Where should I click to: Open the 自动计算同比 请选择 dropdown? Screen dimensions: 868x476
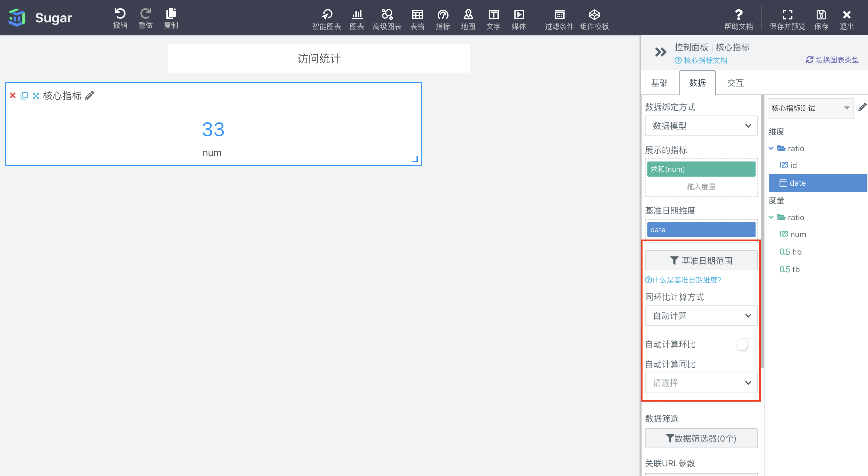click(x=701, y=383)
